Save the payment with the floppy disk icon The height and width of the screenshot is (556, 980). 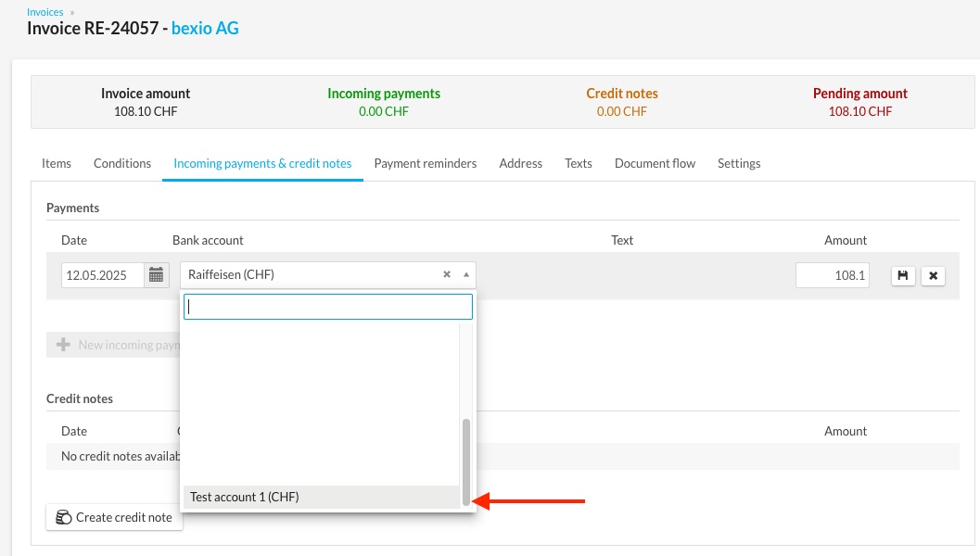[903, 275]
